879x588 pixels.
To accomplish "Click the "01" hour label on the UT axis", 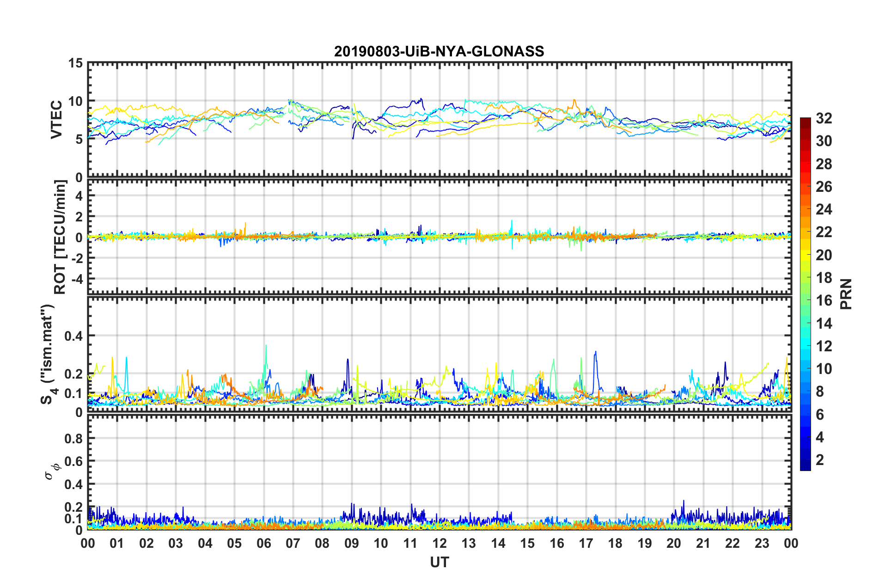I will (117, 543).
